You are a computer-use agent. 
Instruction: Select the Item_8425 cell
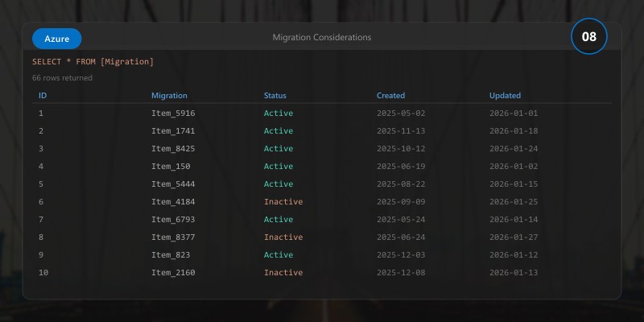click(x=173, y=148)
